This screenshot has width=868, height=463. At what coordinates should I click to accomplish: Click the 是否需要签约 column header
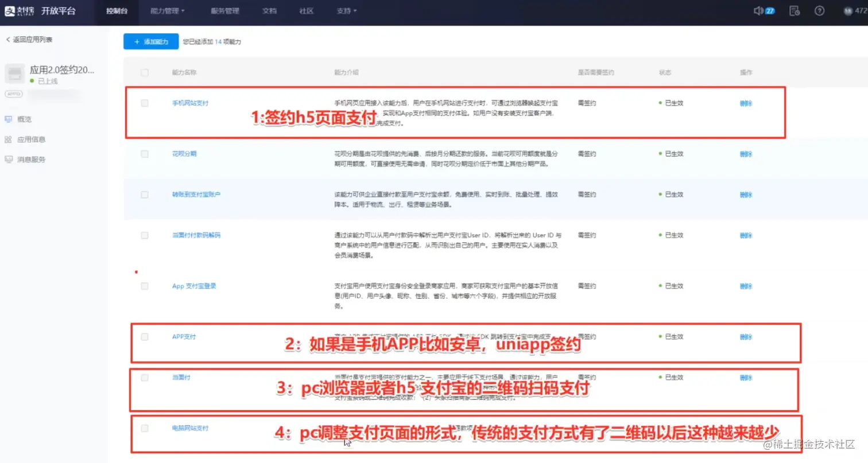(x=596, y=72)
